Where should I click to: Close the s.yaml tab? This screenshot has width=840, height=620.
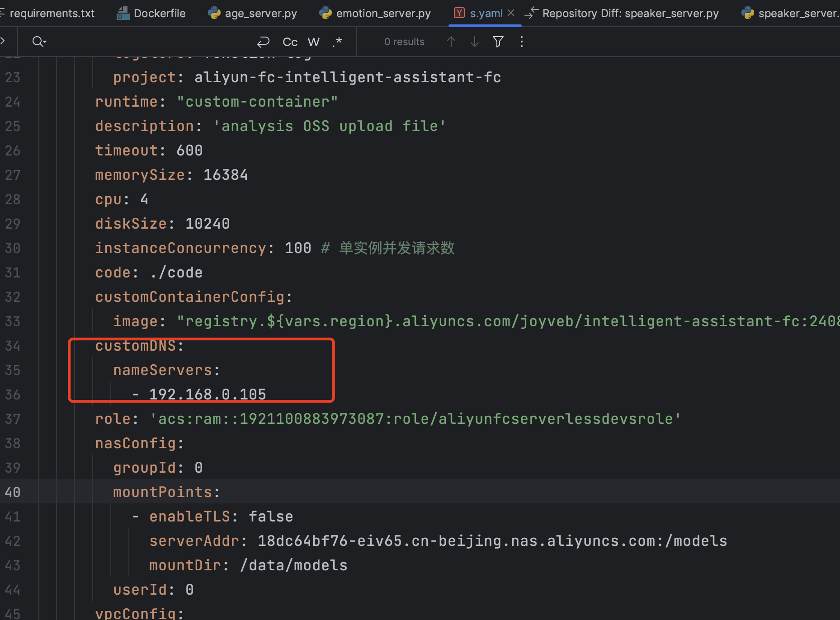(x=511, y=13)
